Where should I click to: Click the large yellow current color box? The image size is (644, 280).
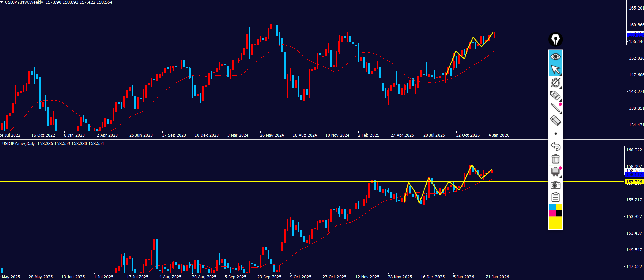point(555,223)
